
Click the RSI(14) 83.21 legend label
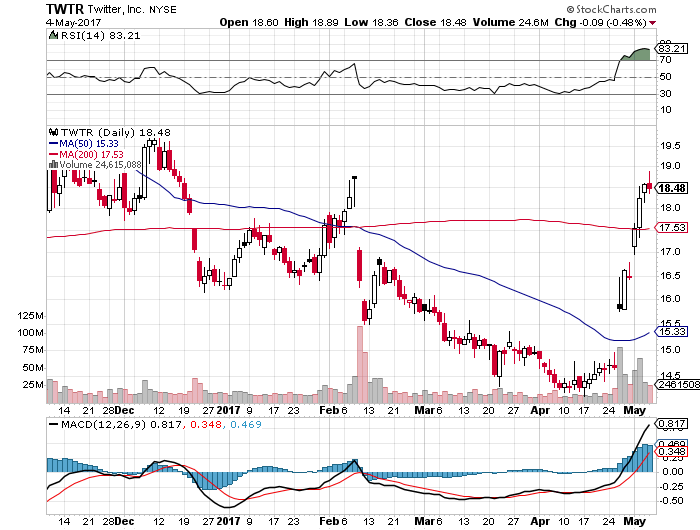coord(100,36)
